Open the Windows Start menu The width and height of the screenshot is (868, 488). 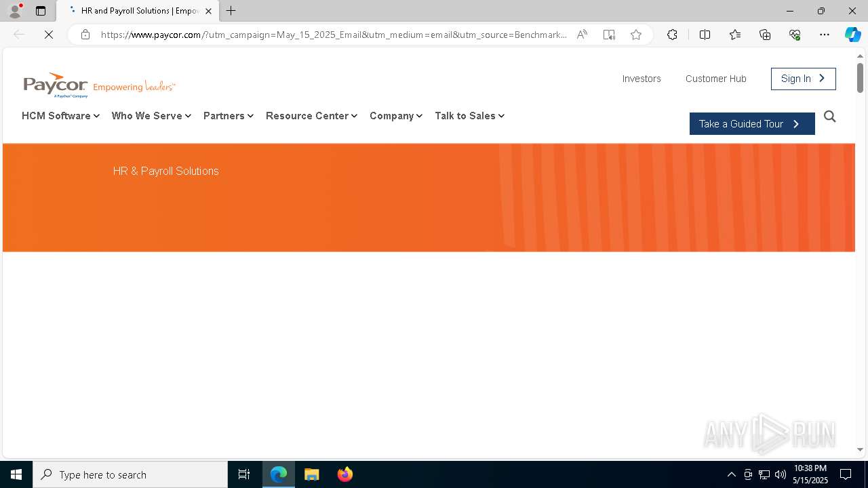[16, 474]
